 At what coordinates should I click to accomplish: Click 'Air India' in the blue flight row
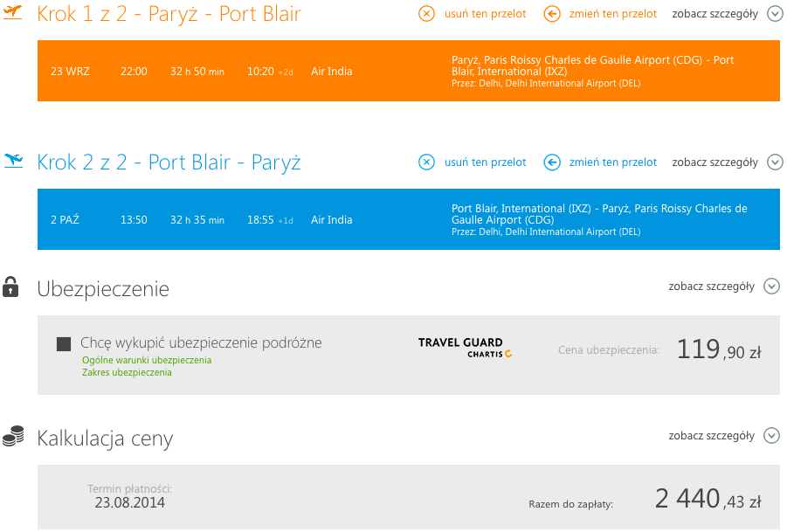[x=331, y=220]
